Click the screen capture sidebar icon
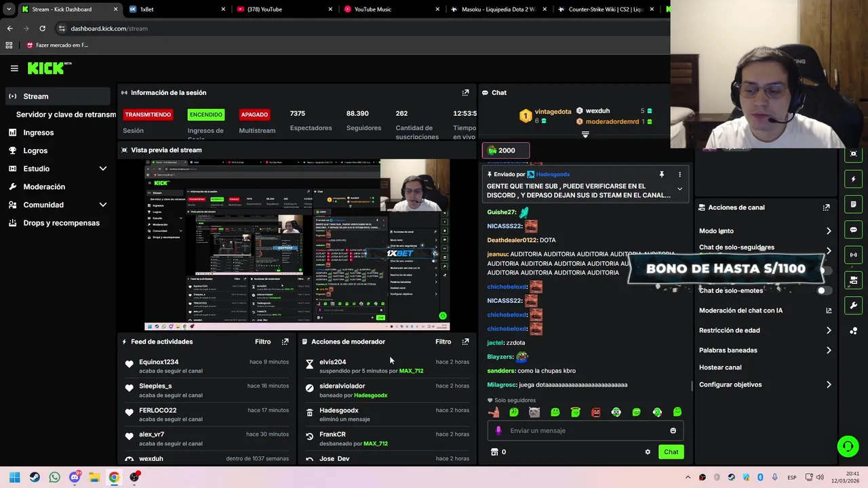The width and height of the screenshot is (868, 488). pyautogui.click(x=853, y=154)
